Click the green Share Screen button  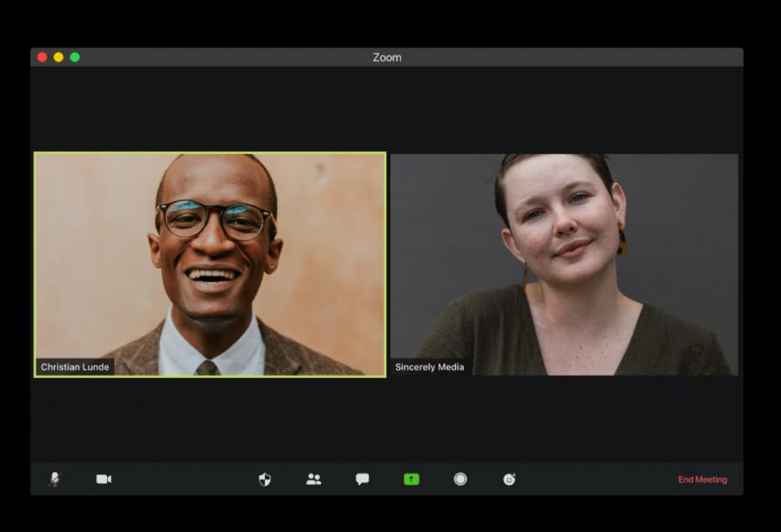tap(412, 479)
